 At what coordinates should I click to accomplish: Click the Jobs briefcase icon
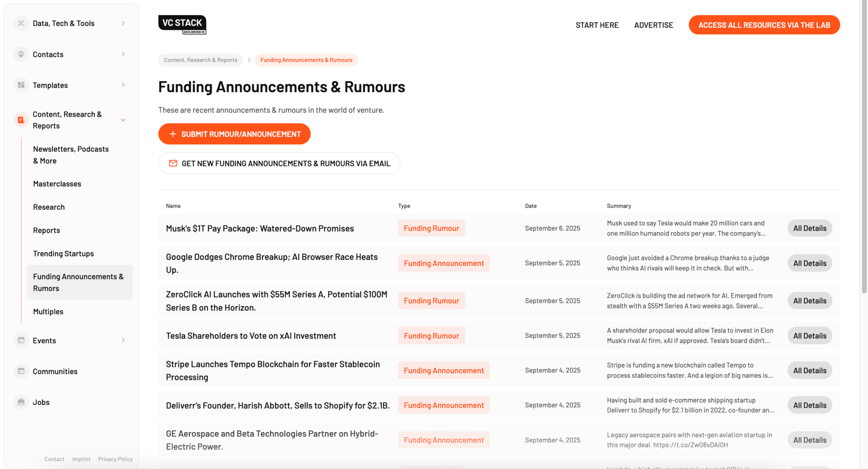[21, 402]
